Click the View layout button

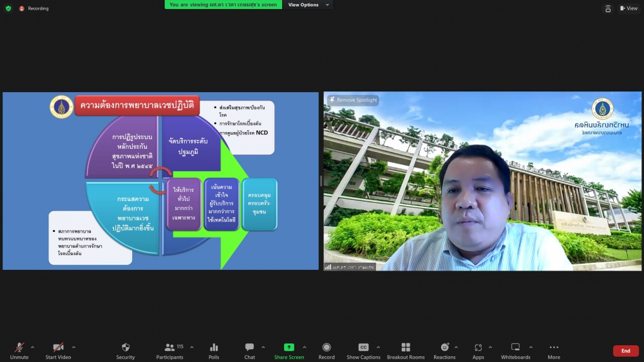tap(628, 8)
